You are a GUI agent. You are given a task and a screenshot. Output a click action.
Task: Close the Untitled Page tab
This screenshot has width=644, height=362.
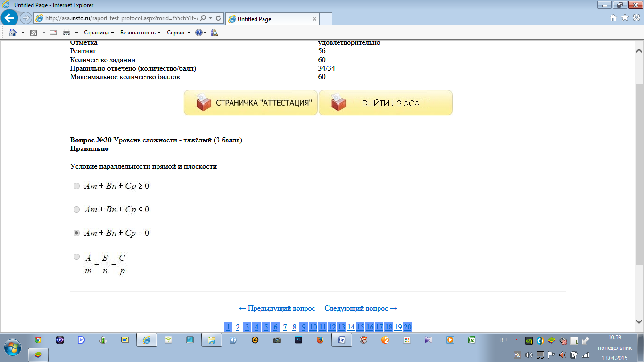pyautogui.click(x=314, y=19)
